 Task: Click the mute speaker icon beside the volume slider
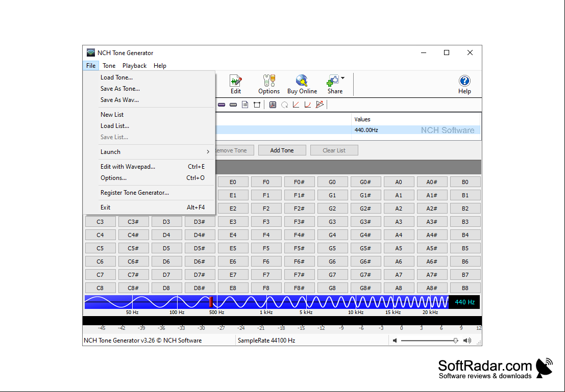pos(395,341)
